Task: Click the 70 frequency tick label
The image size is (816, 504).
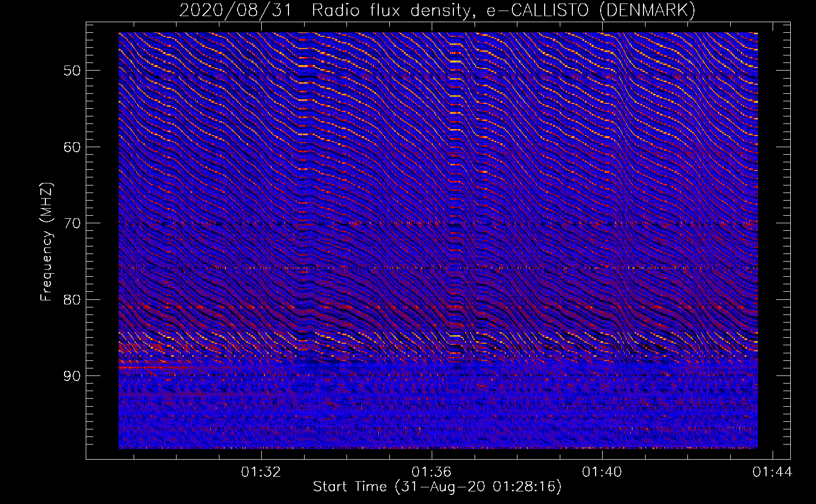Action: click(72, 223)
